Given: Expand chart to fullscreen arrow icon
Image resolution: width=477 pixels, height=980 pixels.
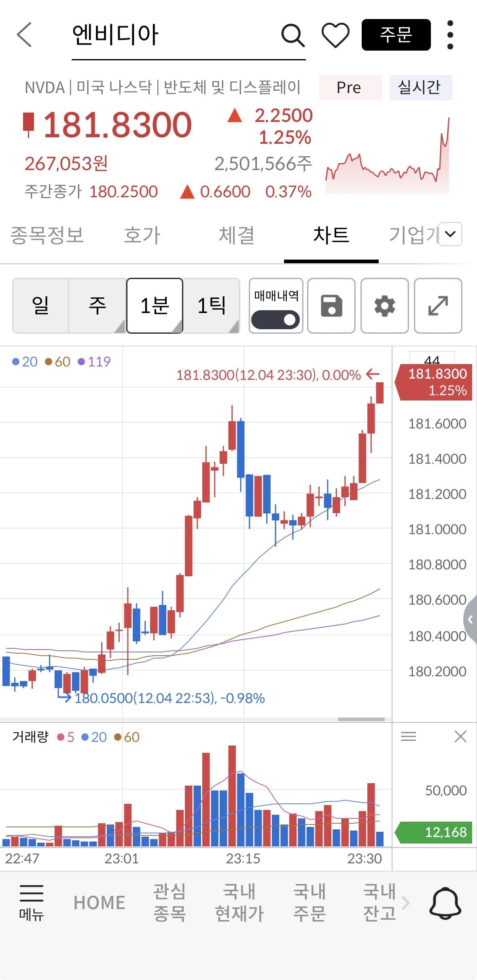Looking at the screenshot, I should pyautogui.click(x=438, y=306).
